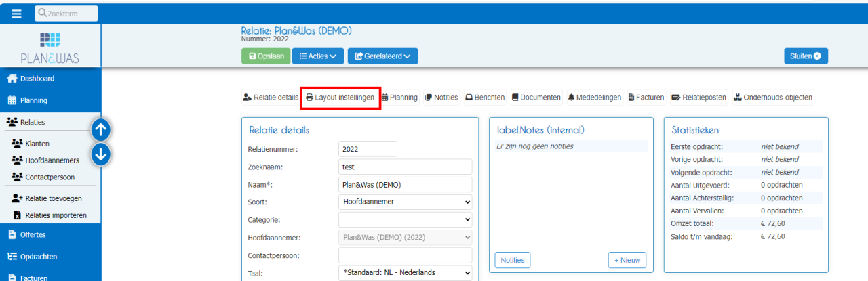
Task: Open the Categorie dropdown
Action: [405, 219]
